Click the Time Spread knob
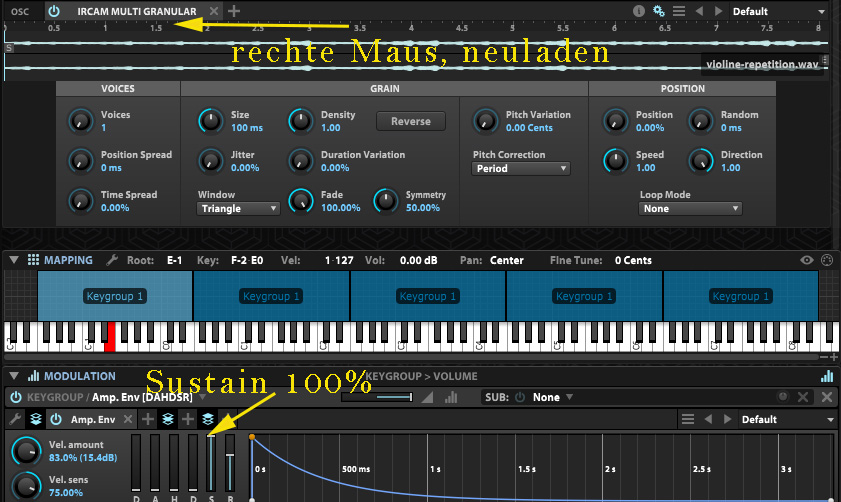The height and width of the screenshot is (502, 841). click(x=80, y=201)
